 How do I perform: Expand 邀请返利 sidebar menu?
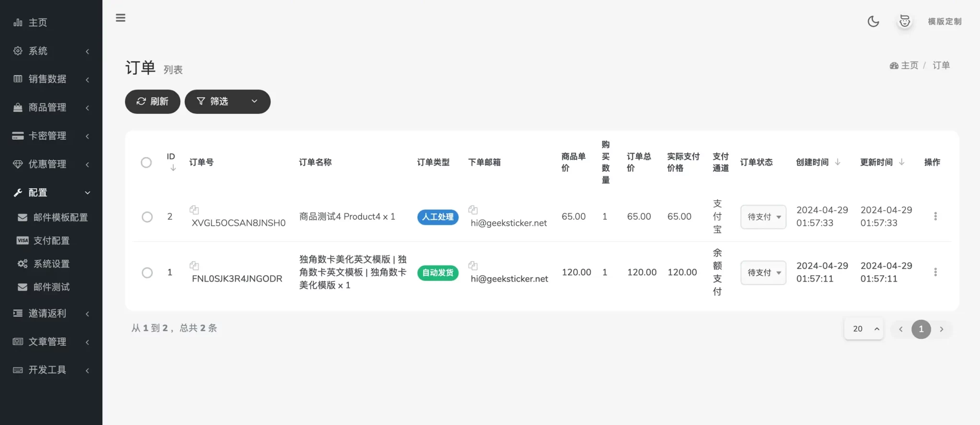(51, 313)
